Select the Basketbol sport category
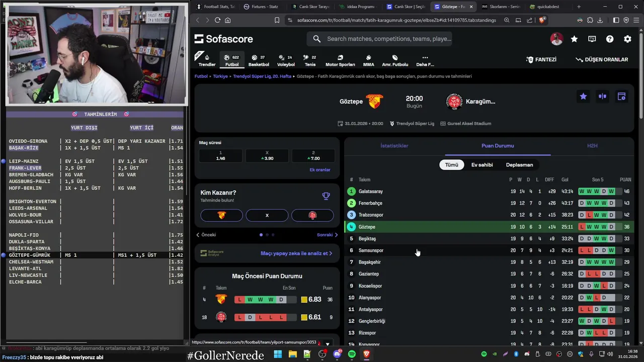Image resolution: width=644 pixels, height=362 pixels. 259,60
